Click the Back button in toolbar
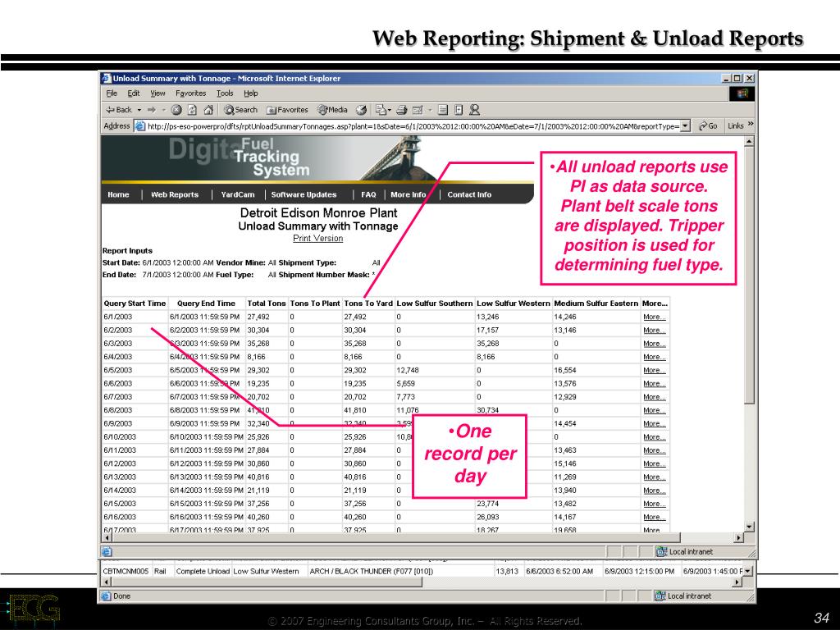This screenshot has width=840, height=630. pyautogui.click(x=119, y=110)
